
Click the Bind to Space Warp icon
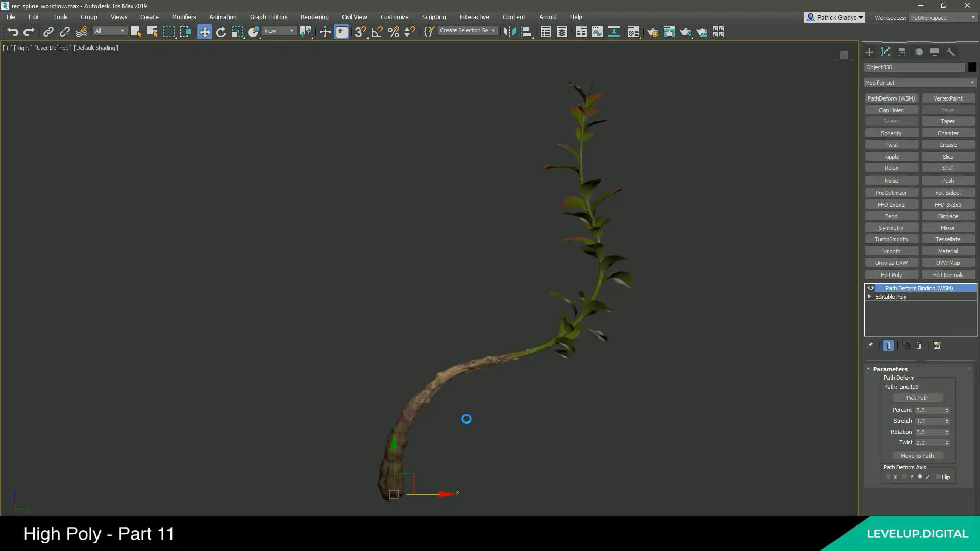tap(81, 32)
